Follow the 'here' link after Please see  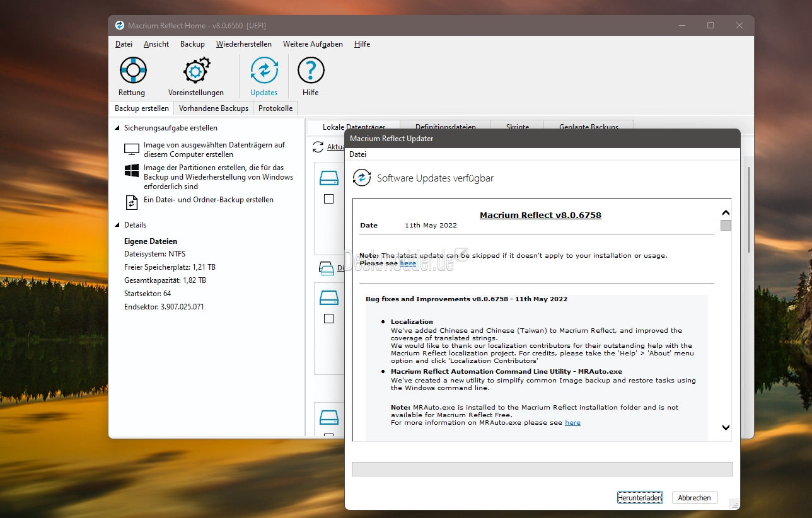(408, 263)
